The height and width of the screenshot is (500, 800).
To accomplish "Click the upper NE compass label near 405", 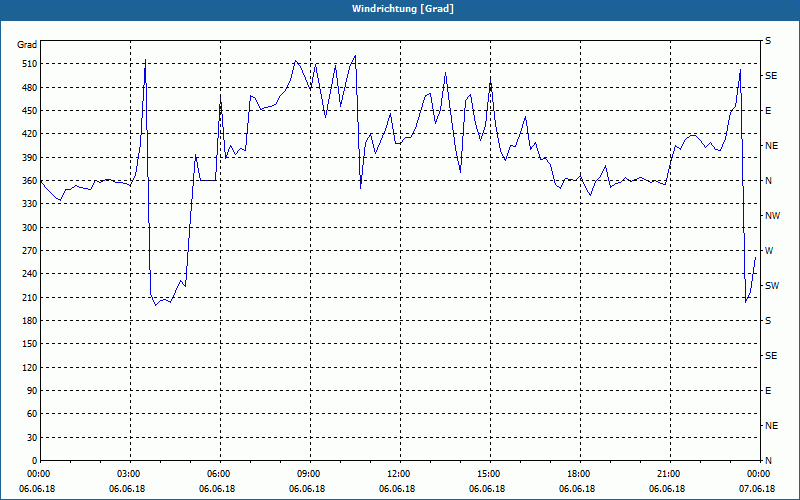I will (x=772, y=146).
